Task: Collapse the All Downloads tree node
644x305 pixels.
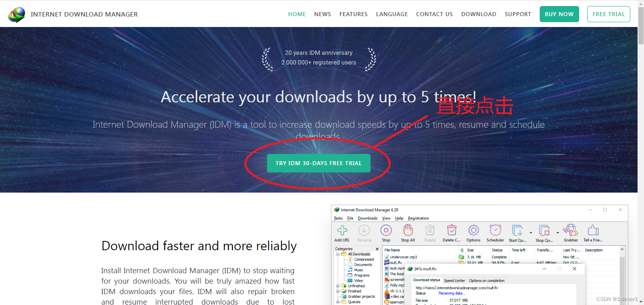Action: pyautogui.click(x=338, y=254)
